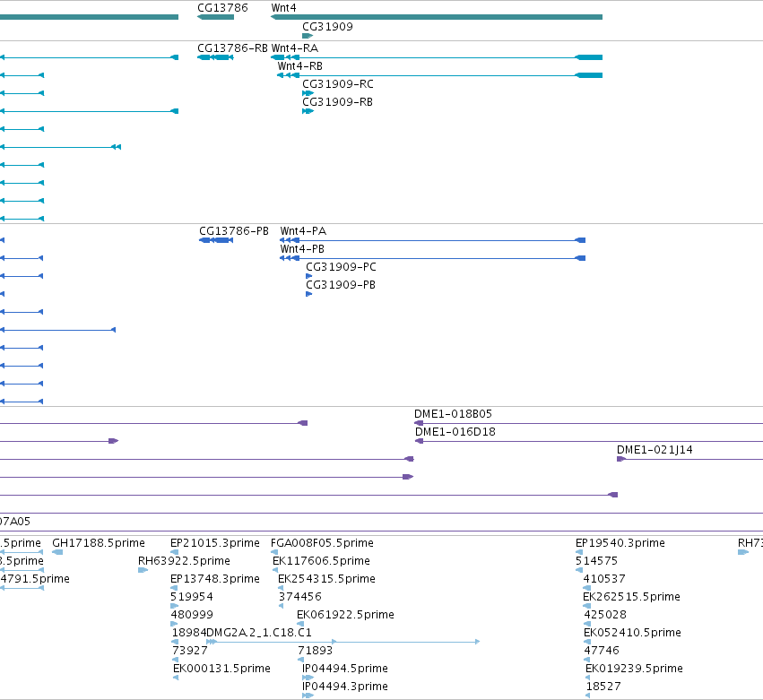The image size is (763, 700).
Task: Select the DME1-021J14 clone label
Action: [655, 450]
